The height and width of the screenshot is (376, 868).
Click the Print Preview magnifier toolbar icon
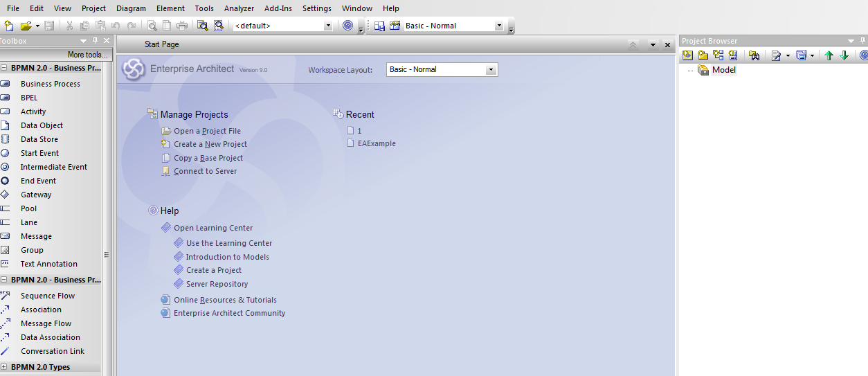(152, 26)
